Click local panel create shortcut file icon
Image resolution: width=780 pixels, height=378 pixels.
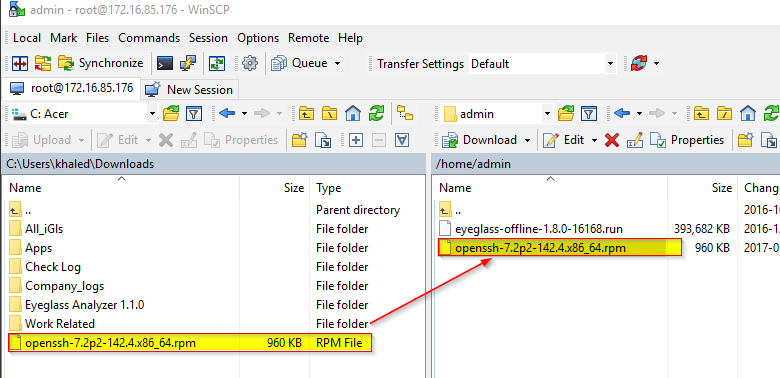click(323, 140)
